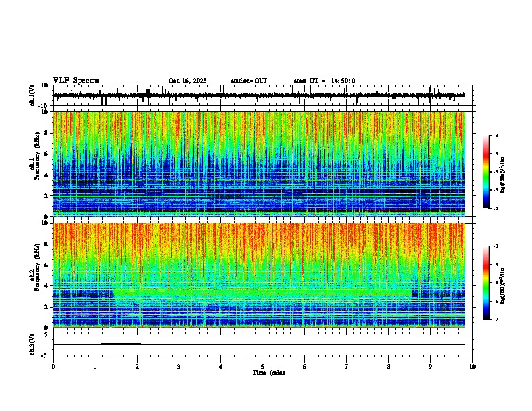The width and height of the screenshot is (532, 411).
Task: Click the thick black pulse in ch.3 trace
Action: pyautogui.click(x=121, y=343)
